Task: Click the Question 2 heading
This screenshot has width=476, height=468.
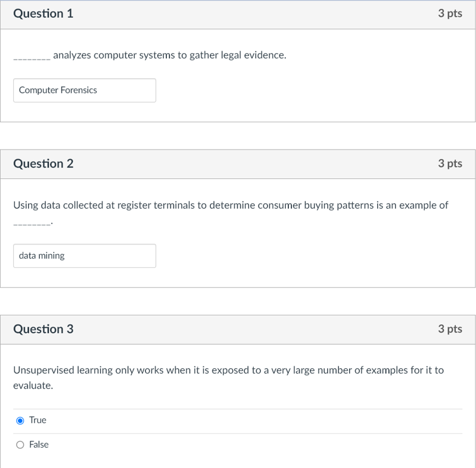Action: (43, 163)
